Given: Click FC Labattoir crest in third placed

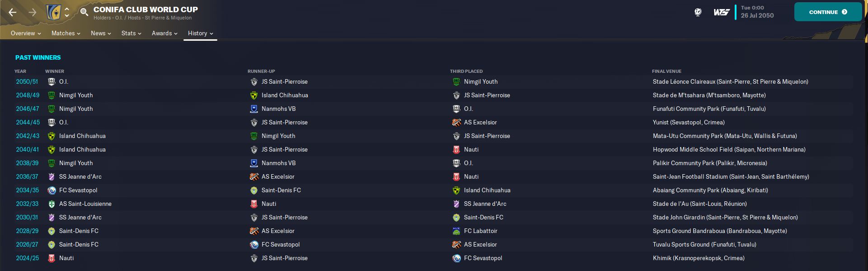Looking at the screenshot, I should tap(456, 231).
